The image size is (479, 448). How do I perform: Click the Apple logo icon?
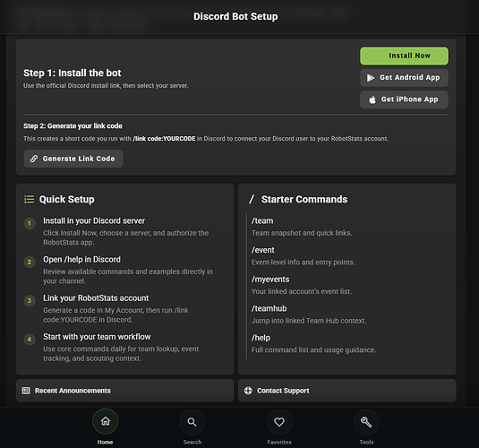click(x=372, y=99)
